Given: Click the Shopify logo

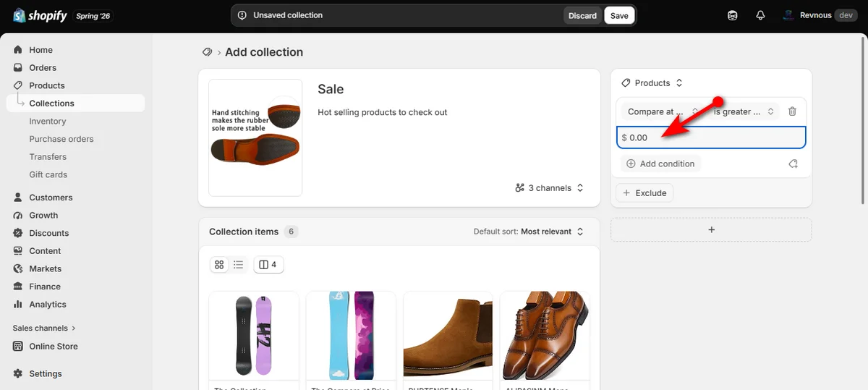Looking at the screenshot, I should (x=38, y=15).
